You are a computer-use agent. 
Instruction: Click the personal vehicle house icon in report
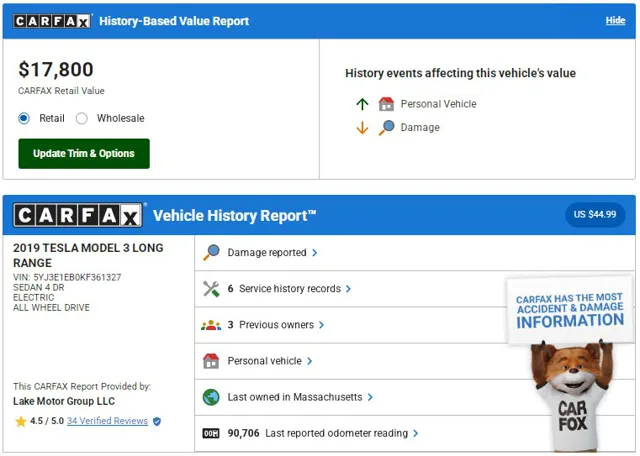point(211,361)
